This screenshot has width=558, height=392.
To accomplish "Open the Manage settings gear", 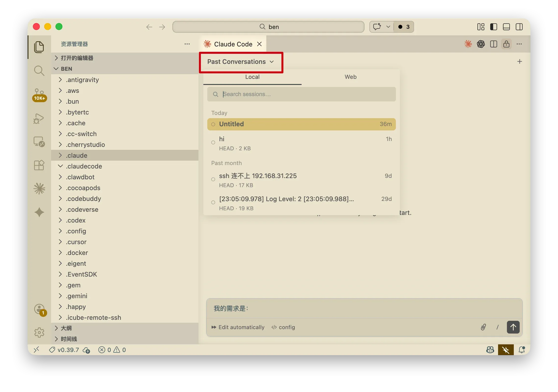I will click(39, 333).
